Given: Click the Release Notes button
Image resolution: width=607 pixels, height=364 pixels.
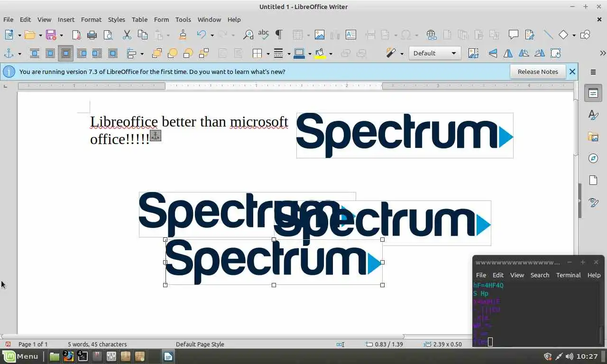Looking at the screenshot, I should tap(538, 72).
